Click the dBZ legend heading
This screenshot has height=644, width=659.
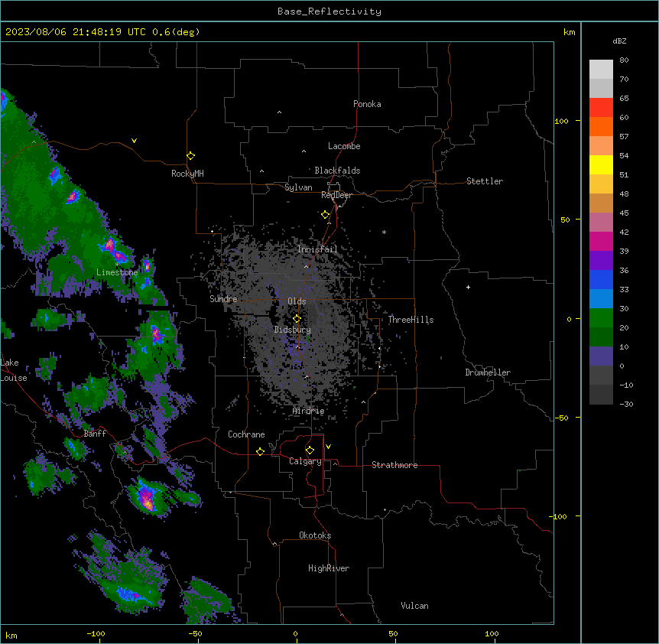[x=619, y=41]
